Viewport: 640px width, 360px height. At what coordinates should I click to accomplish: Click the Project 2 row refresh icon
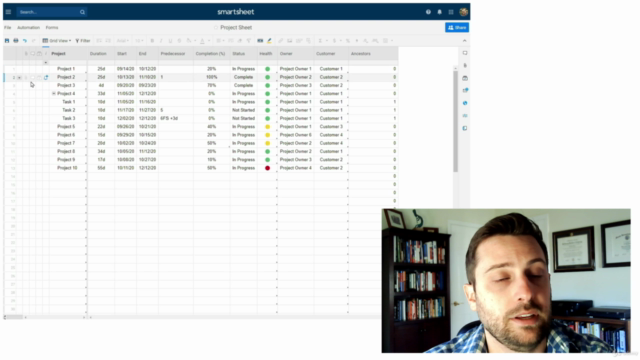[46, 77]
